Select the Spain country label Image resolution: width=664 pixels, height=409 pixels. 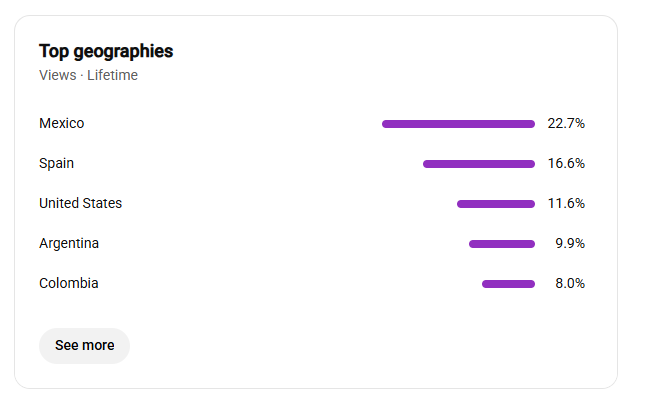[56, 163]
